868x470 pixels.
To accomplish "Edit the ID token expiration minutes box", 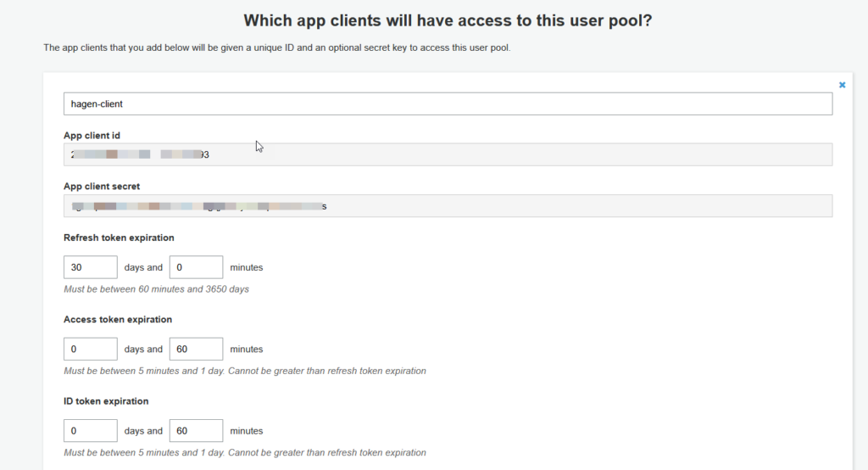I will click(196, 430).
